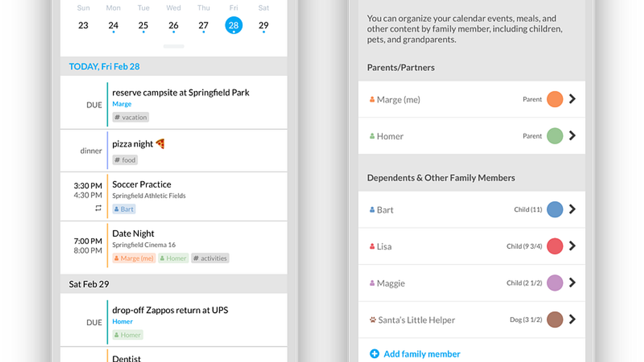Tap orange person icon beside Marge
Image resolution: width=644 pixels, height=362 pixels.
tap(372, 99)
